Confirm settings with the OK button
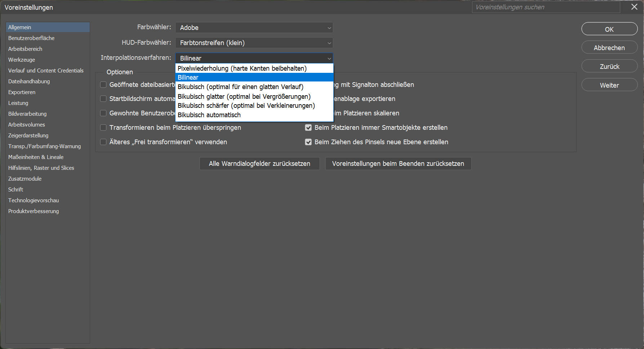The height and width of the screenshot is (349, 644). 609,29
